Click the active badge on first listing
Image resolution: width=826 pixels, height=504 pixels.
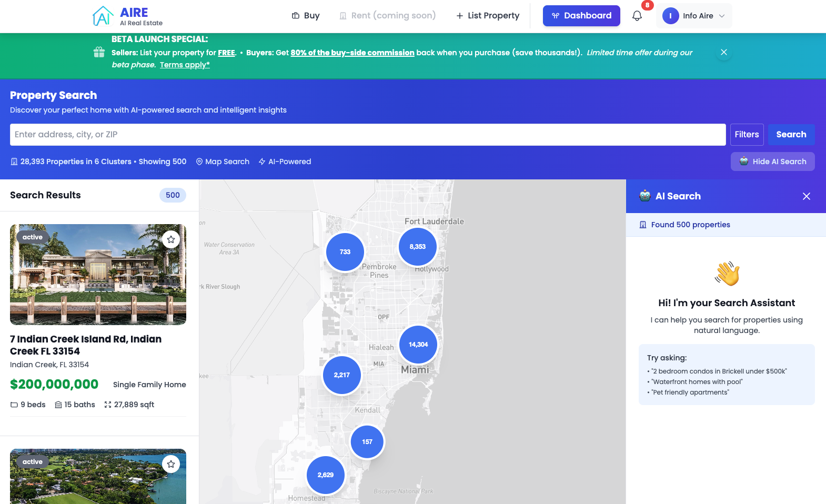point(33,237)
